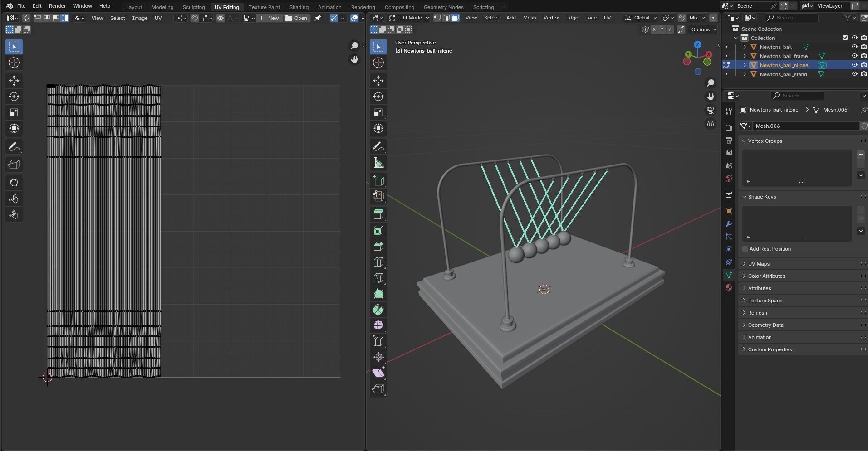Click the properties search field
This screenshot has height=451, width=868.
(797, 96)
